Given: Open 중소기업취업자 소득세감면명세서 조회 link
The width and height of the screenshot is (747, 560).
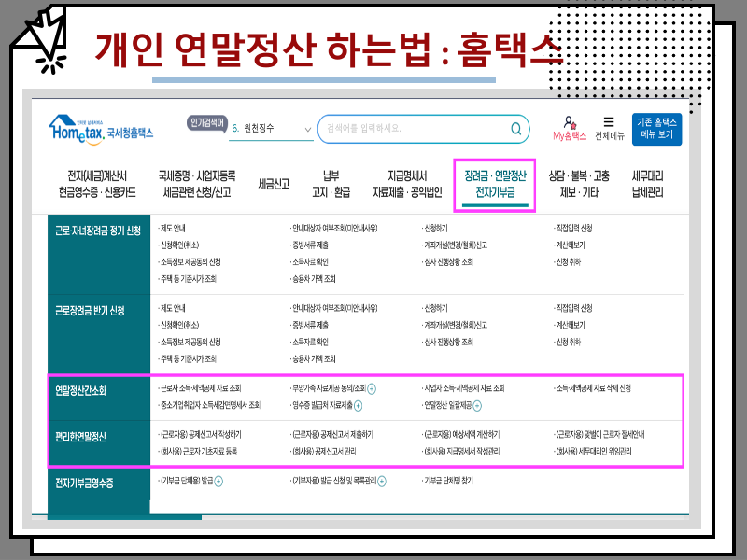Looking at the screenshot, I should coord(209,405).
